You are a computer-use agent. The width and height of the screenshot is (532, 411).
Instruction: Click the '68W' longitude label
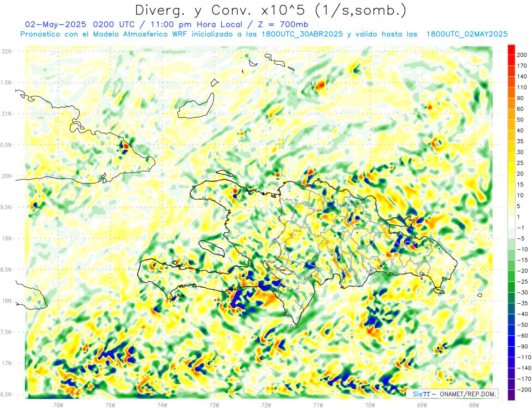click(474, 405)
